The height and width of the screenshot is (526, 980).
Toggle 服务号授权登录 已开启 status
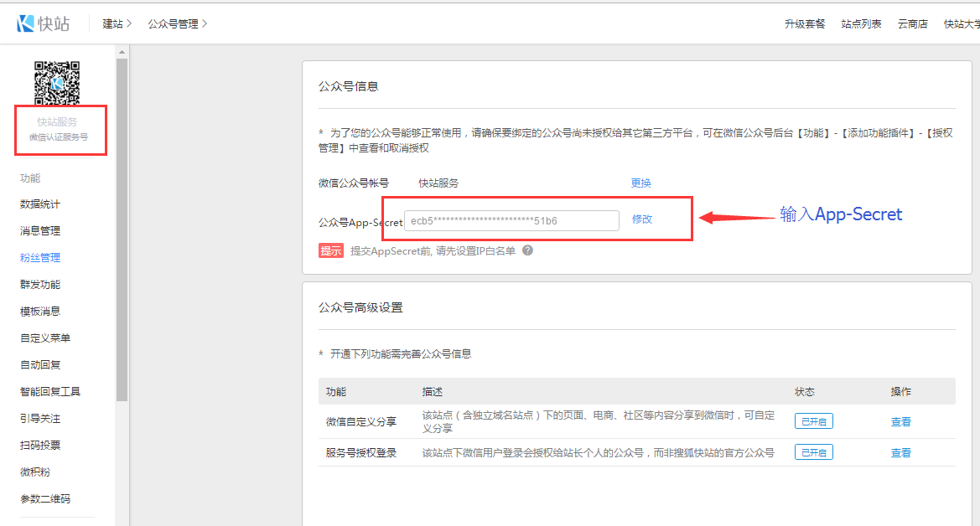pyautogui.click(x=813, y=452)
